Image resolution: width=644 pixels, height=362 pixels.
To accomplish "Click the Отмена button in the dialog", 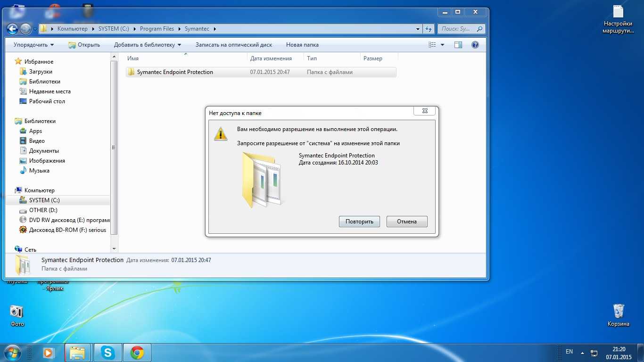I will click(407, 222).
